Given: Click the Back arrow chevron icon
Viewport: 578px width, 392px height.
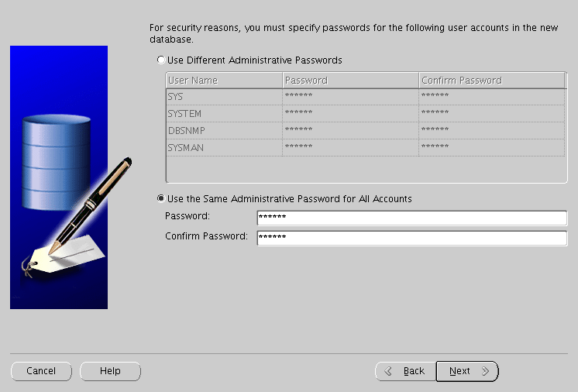Looking at the screenshot, I should (388, 371).
